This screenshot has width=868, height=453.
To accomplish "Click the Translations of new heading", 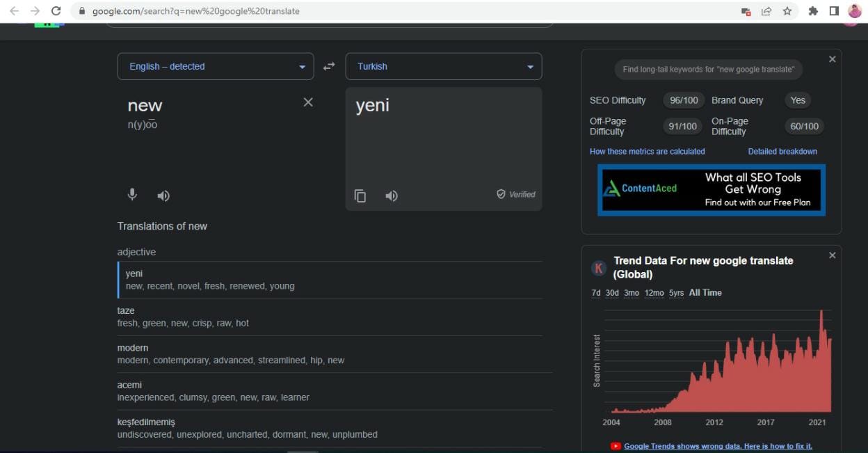I will pyautogui.click(x=162, y=226).
